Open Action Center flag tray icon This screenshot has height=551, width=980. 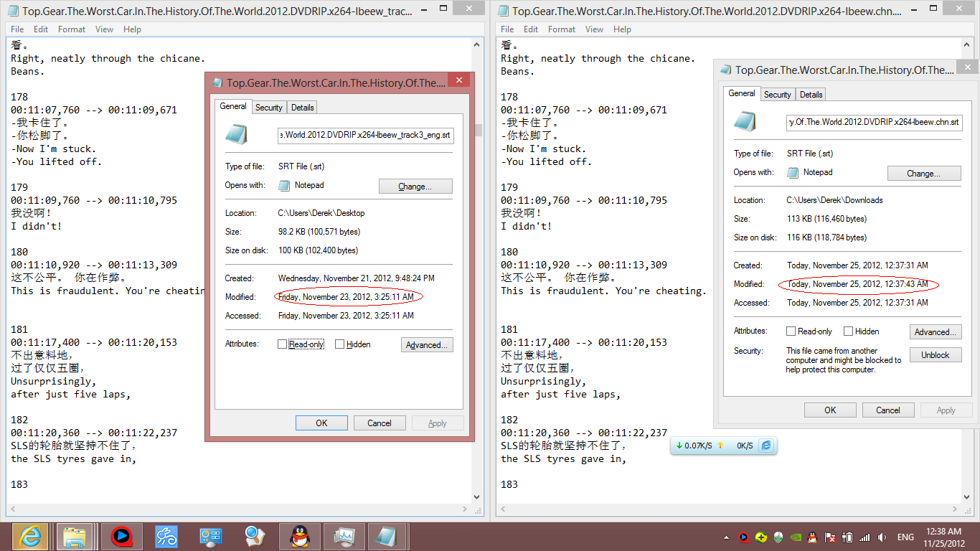tap(830, 537)
